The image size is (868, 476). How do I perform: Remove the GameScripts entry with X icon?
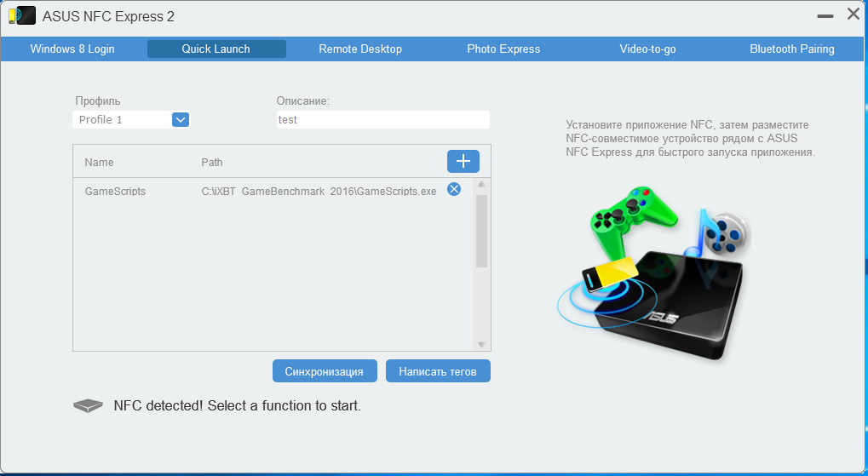(x=454, y=189)
